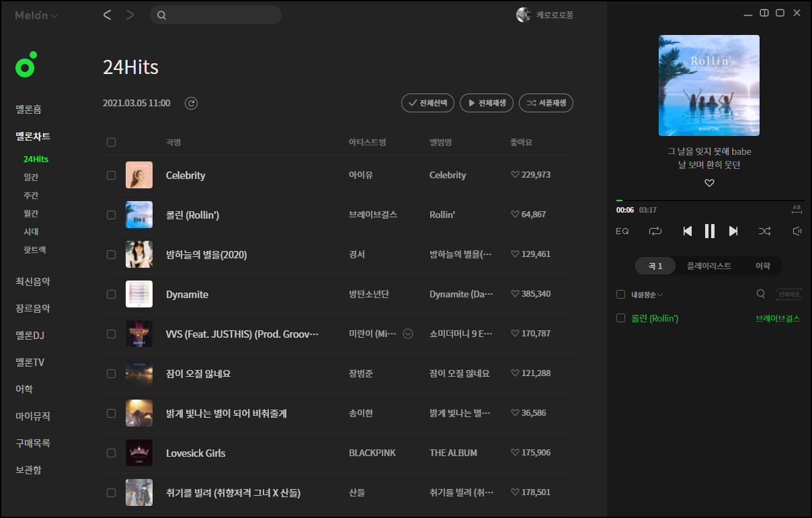
Task: Check the box for 롤린 (Rollin') in chart
Action: tap(111, 215)
